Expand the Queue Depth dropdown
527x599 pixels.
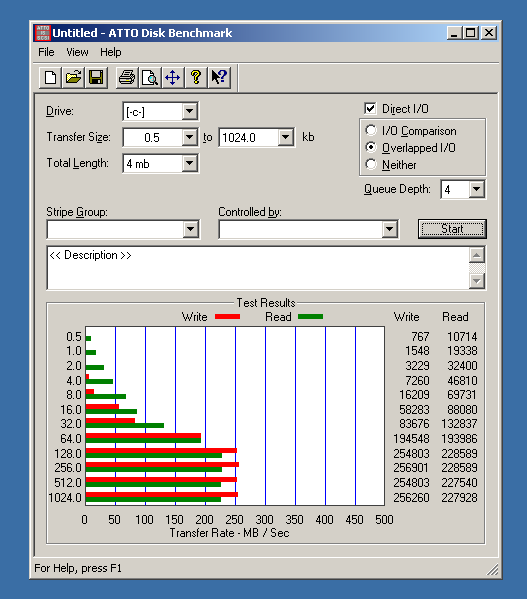[x=477, y=189]
